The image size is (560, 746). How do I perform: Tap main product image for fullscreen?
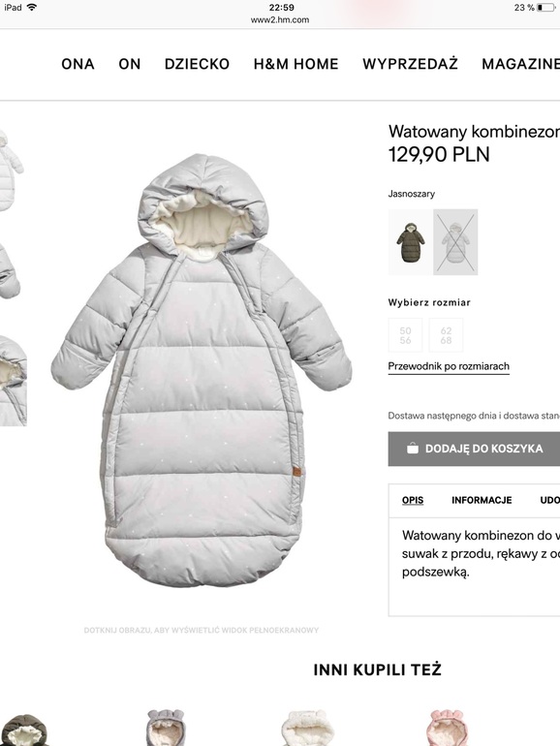202,370
